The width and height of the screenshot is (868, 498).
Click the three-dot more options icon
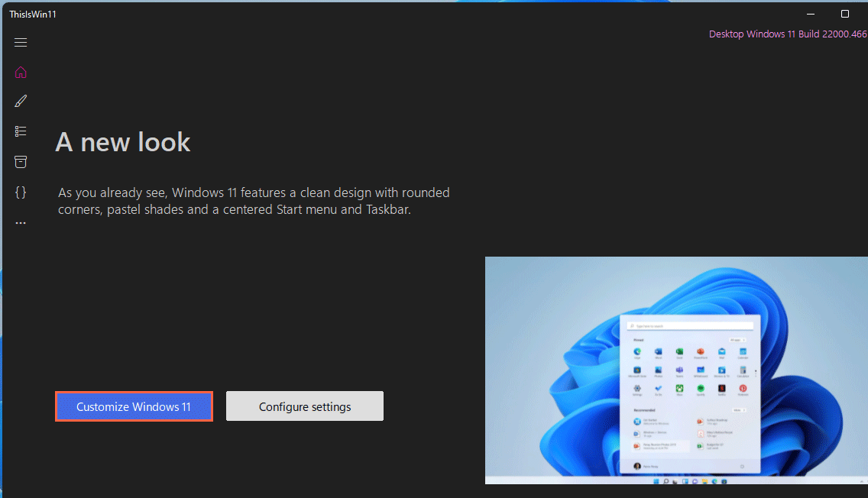[x=21, y=223]
